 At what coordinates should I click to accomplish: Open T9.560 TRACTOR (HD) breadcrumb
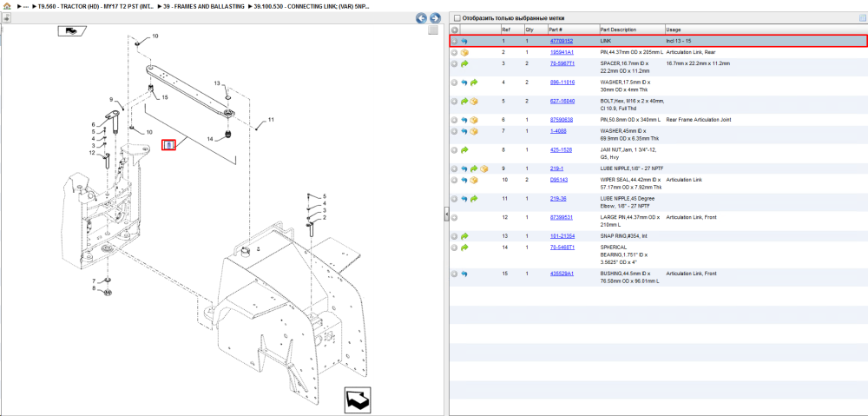pos(95,7)
